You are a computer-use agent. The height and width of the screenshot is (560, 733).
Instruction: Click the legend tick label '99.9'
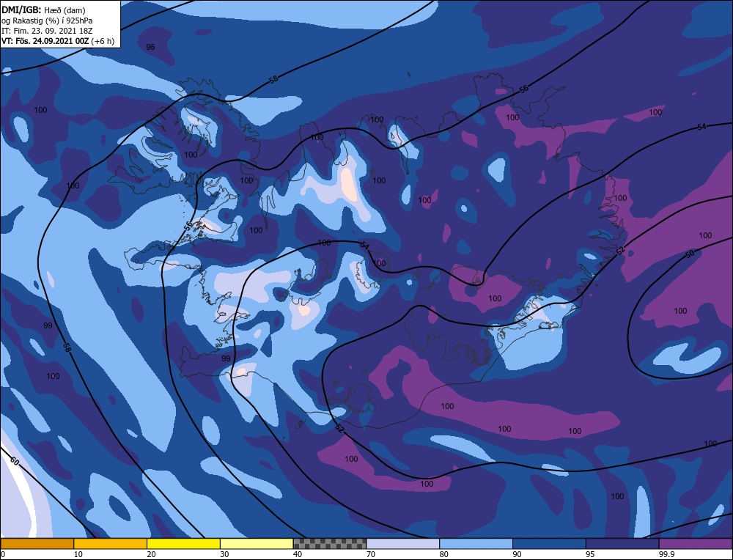[x=666, y=554]
